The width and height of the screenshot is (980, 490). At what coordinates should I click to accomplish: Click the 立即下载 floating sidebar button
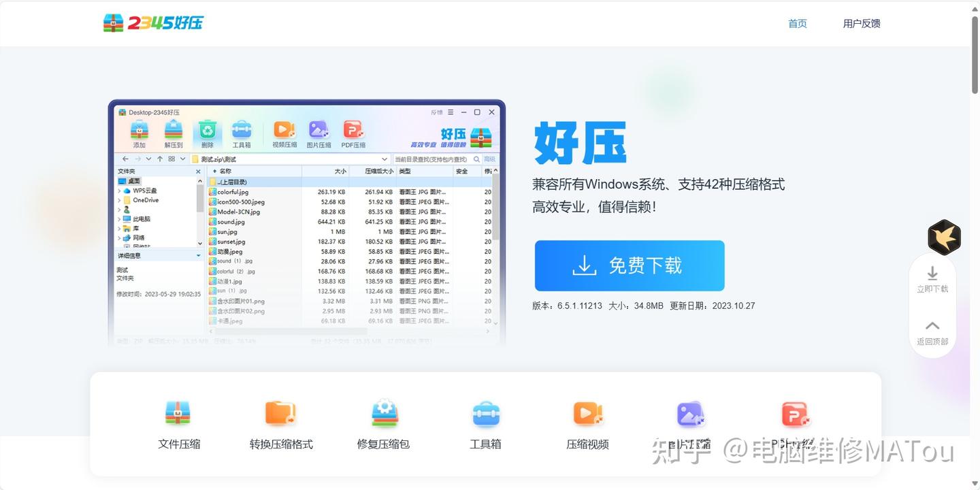[x=932, y=280]
